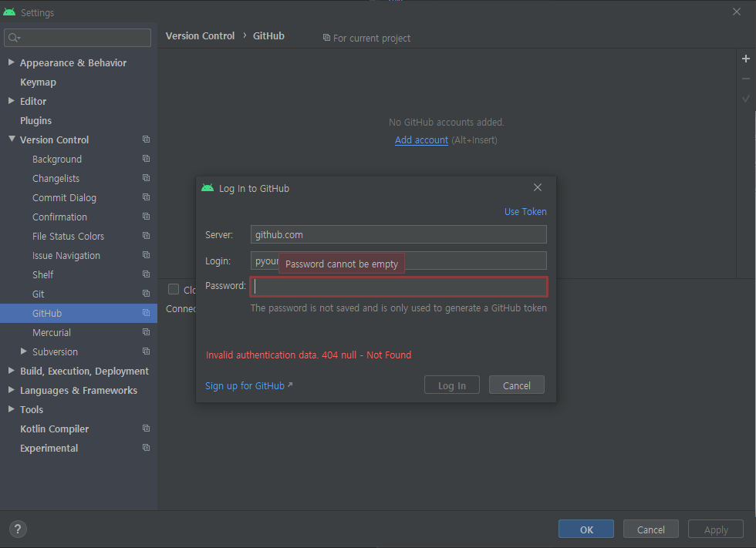Click the project icon beside Background

[146, 159]
